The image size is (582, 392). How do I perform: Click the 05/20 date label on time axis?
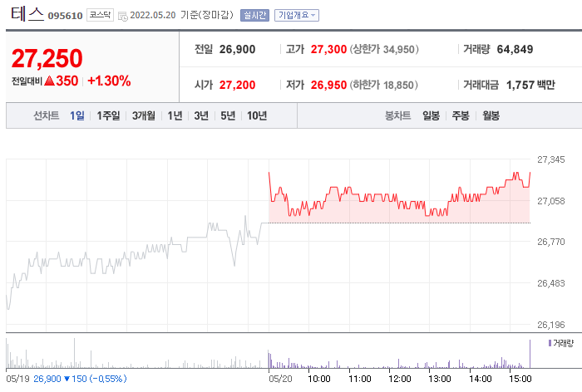click(280, 379)
